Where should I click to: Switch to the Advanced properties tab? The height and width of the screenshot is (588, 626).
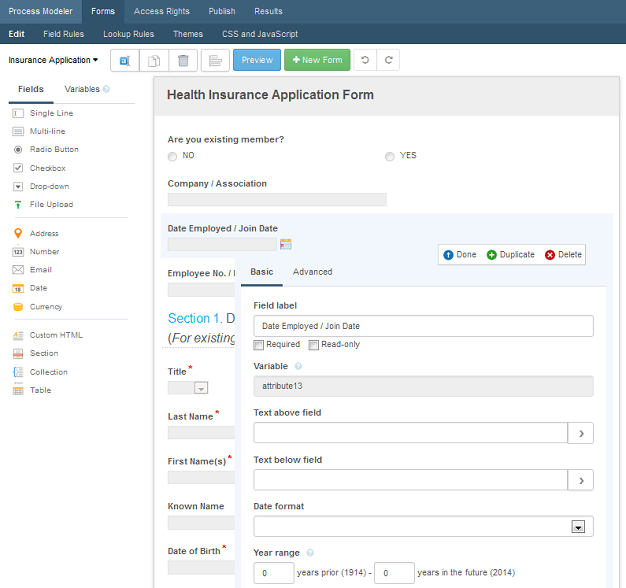coord(313,272)
